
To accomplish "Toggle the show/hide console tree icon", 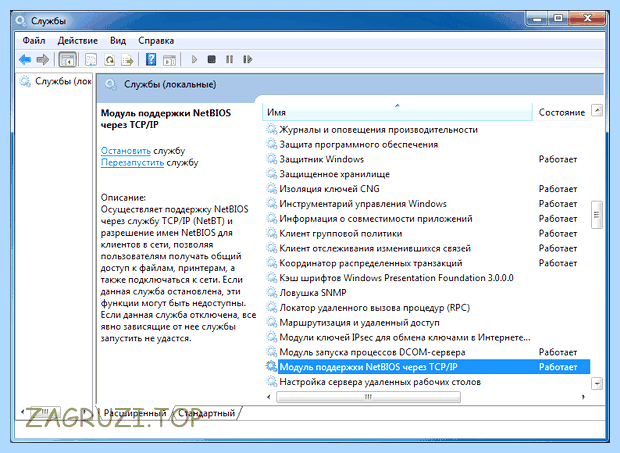I will tap(68, 60).
